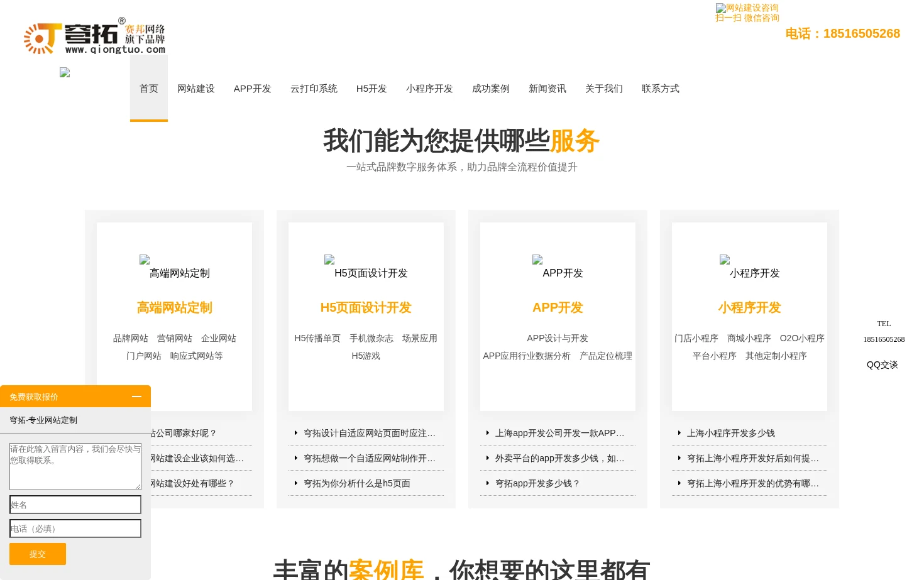The width and height of the screenshot is (924, 580).
Task: Click the 穹拓-专业网站定制 widget title
Action: pyautogui.click(x=43, y=420)
